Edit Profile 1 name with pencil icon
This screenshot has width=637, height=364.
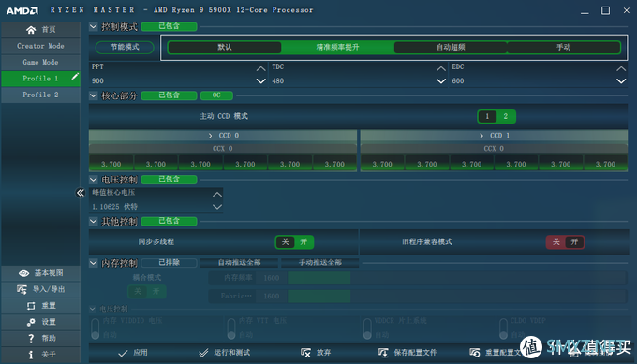[75, 77]
